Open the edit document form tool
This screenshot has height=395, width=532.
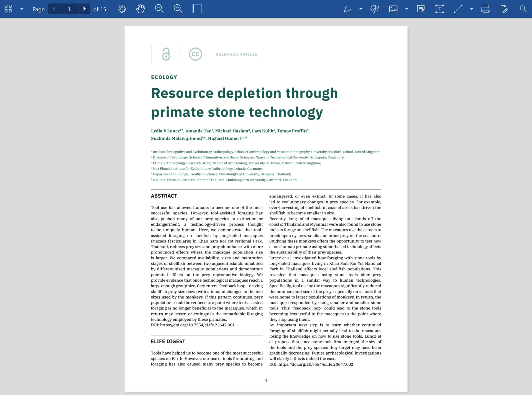click(504, 9)
